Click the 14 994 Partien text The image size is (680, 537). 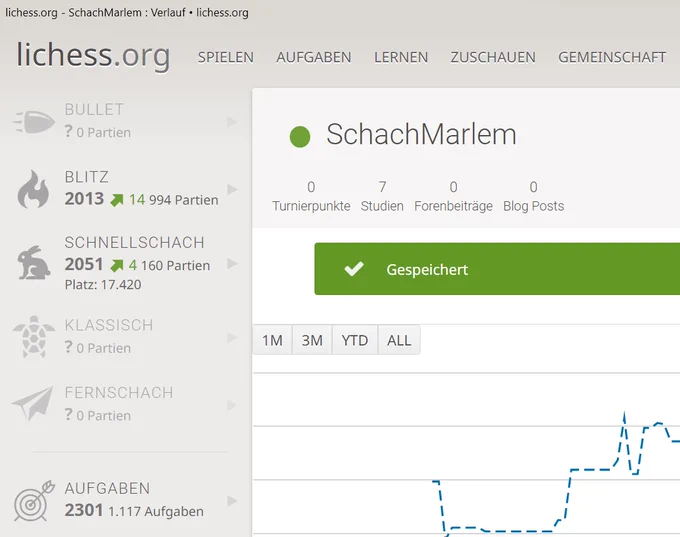point(173,200)
